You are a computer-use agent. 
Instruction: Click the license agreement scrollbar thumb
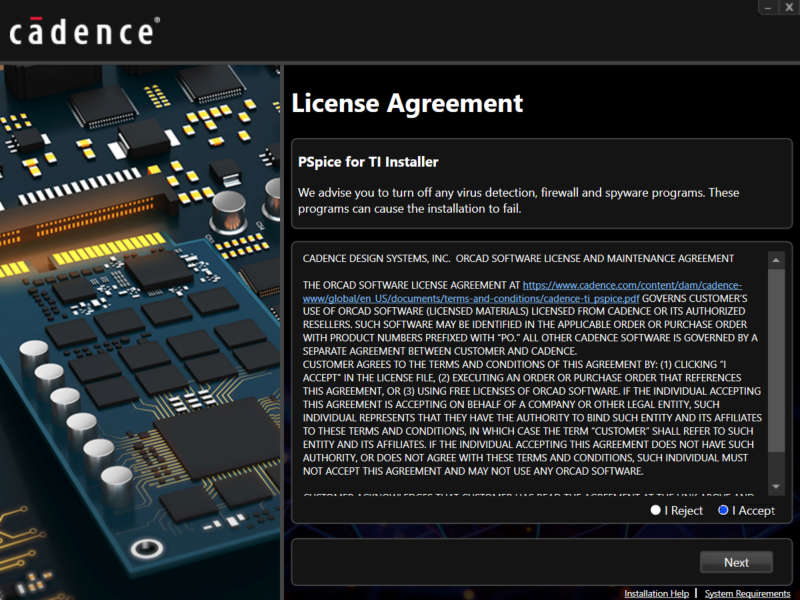(x=776, y=361)
